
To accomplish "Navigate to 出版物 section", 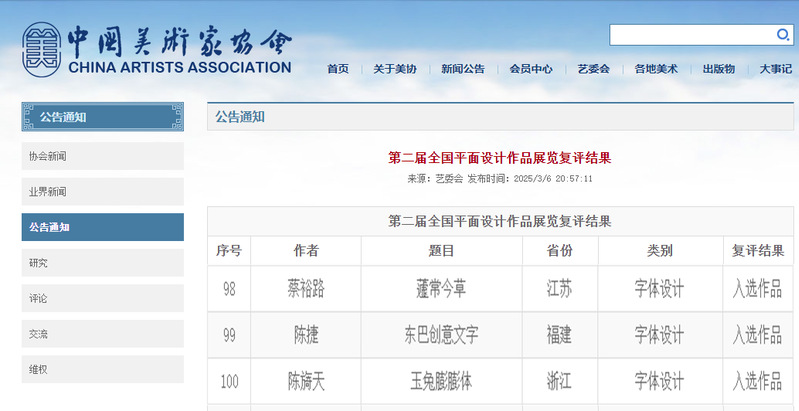I will (718, 69).
